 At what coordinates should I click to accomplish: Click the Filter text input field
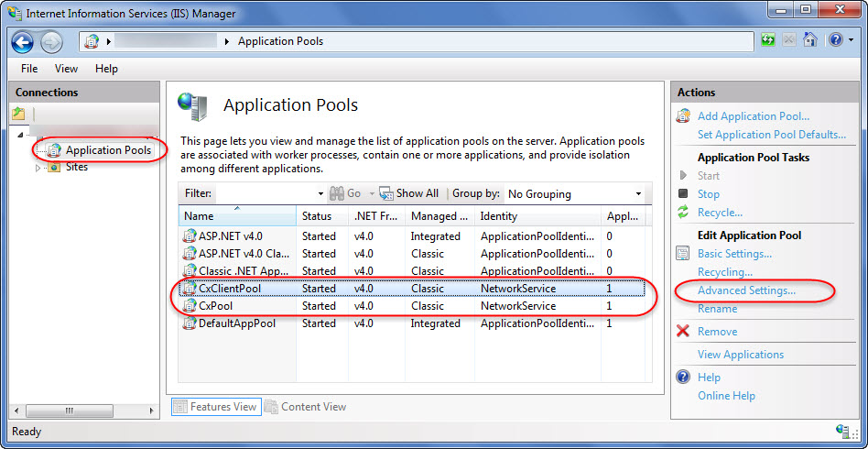click(266, 194)
